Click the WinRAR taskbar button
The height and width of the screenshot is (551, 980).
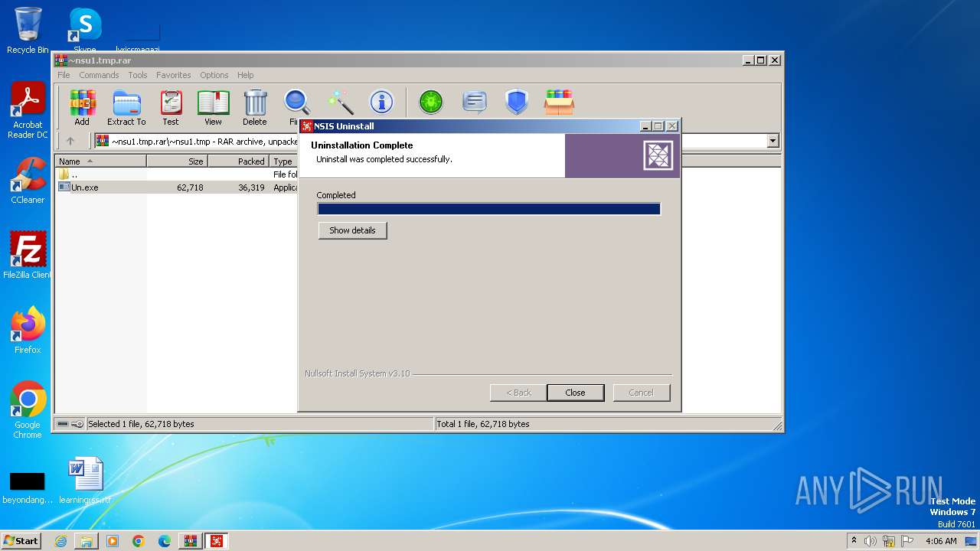(191, 541)
